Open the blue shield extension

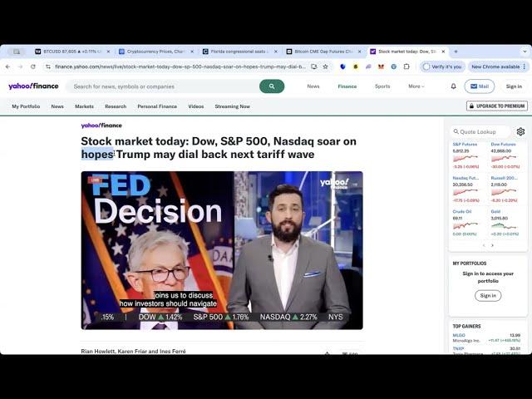point(342,66)
